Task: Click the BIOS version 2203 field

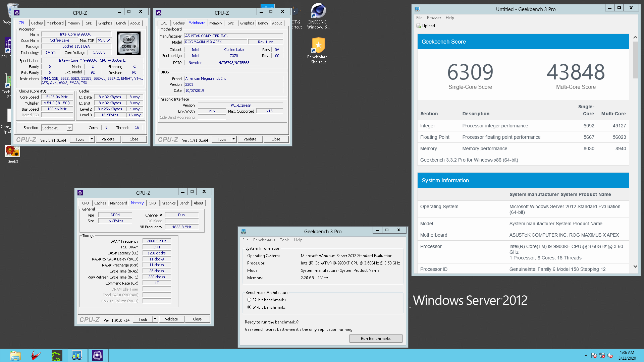Action: pos(234,84)
